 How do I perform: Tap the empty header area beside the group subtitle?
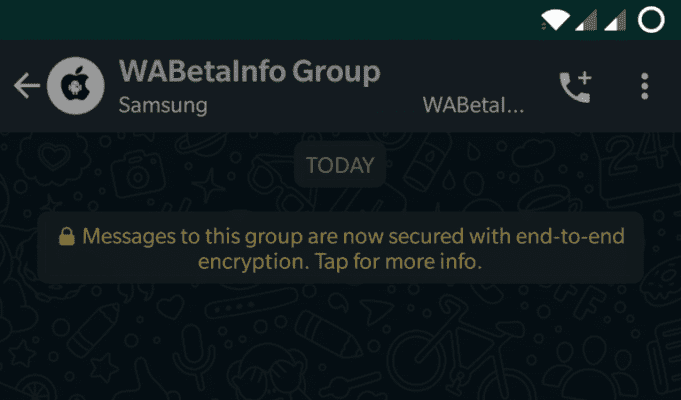[315, 106]
